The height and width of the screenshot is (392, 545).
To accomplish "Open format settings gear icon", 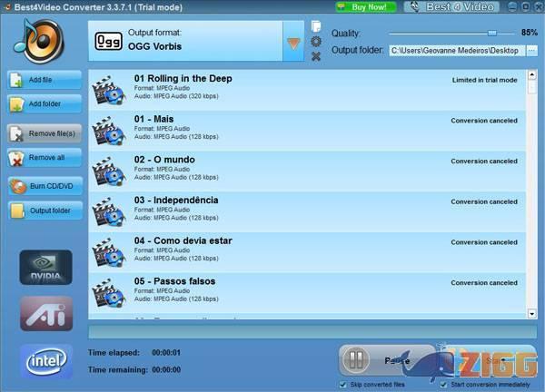I will (x=316, y=42).
